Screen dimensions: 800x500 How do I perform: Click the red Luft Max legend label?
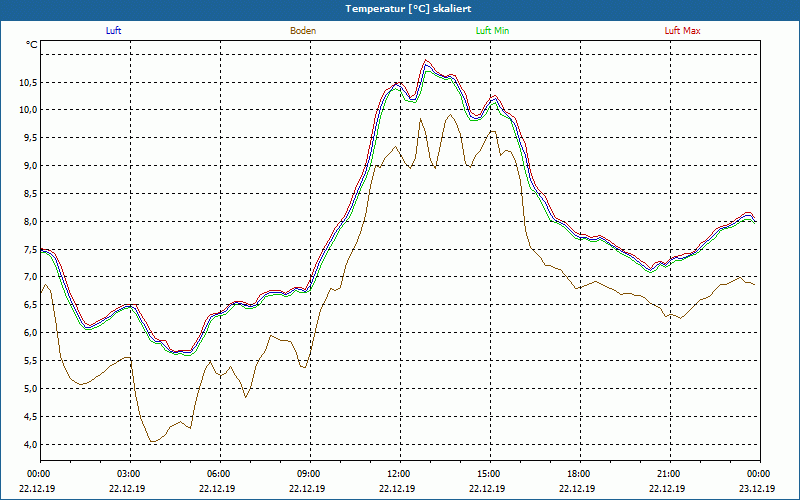click(x=682, y=31)
